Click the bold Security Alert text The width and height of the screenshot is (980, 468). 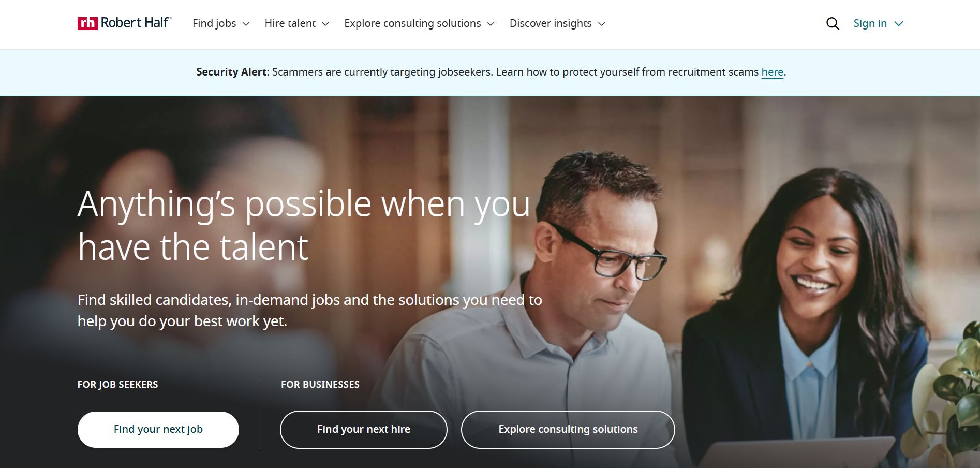click(x=232, y=72)
